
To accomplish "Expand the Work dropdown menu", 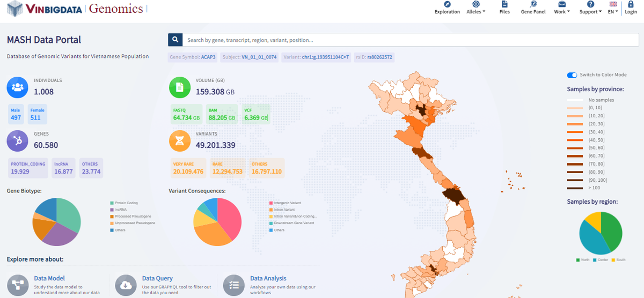I will tap(561, 12).
